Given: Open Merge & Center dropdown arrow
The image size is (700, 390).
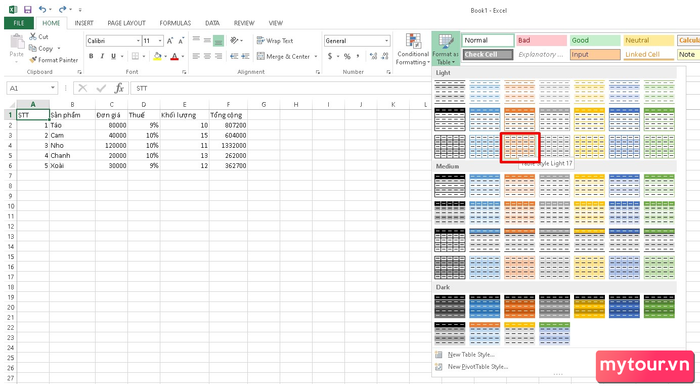Looking at the screenshot, I should click(x=316, y=57).
